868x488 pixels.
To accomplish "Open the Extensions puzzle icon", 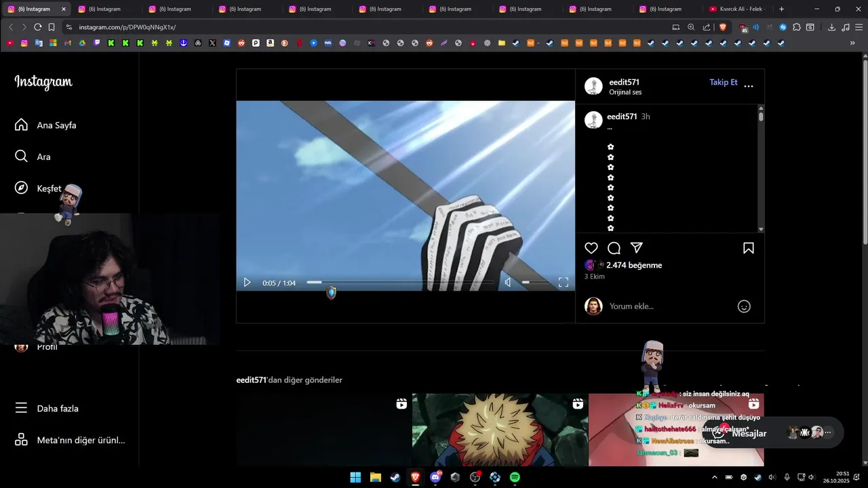I will coord(797,27).
